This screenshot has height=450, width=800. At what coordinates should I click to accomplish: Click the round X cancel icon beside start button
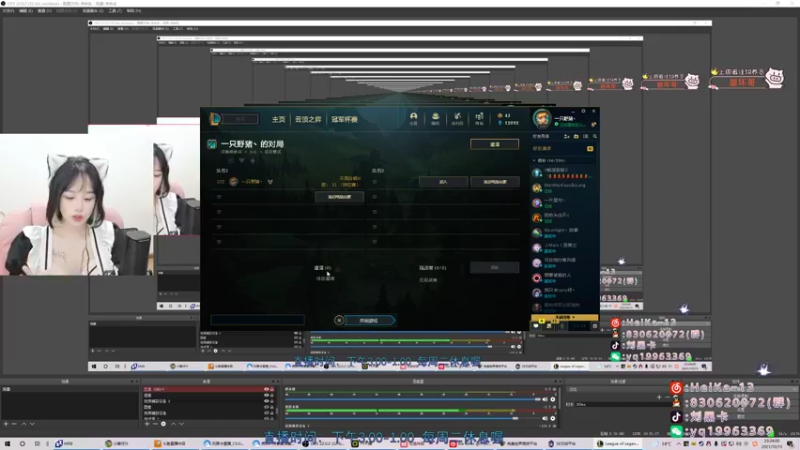pos(339,320)
